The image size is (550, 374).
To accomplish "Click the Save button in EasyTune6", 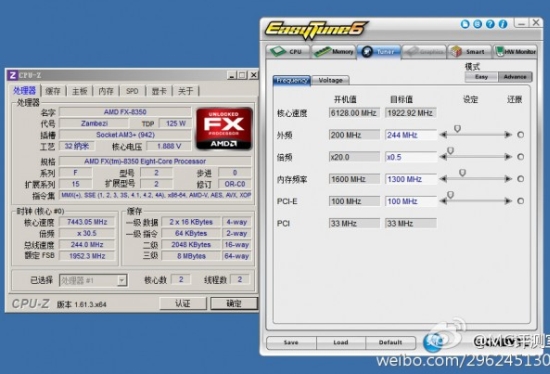I will tap(291, 342).
